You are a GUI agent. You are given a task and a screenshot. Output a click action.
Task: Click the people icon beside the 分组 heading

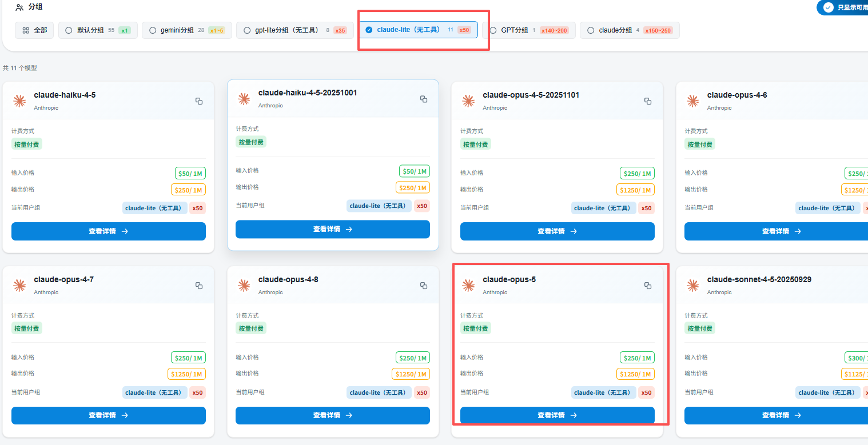[x=20, y=7]
